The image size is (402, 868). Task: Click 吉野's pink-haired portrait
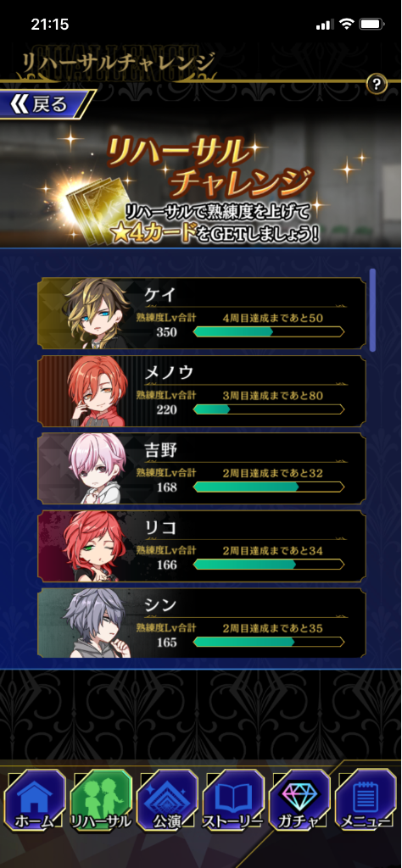pyautogui.click(x=98, y=469)
